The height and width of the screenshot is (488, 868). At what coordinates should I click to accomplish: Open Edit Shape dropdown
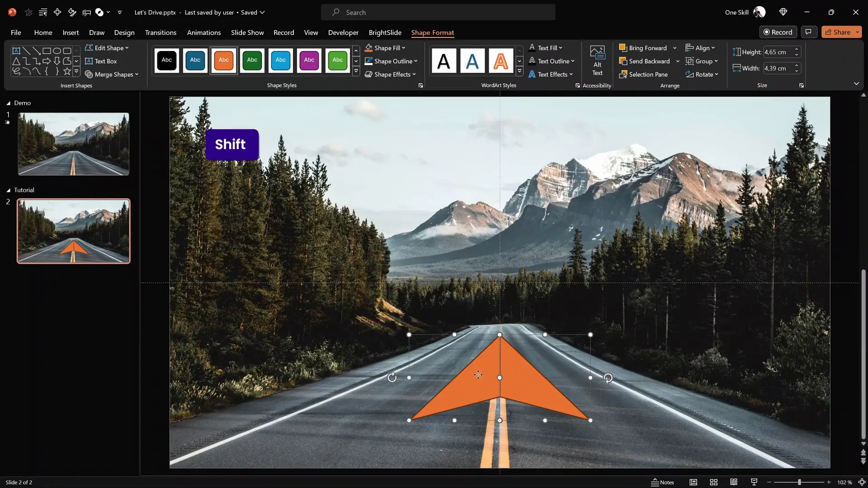pyautogui.click(x=107, y=48)
